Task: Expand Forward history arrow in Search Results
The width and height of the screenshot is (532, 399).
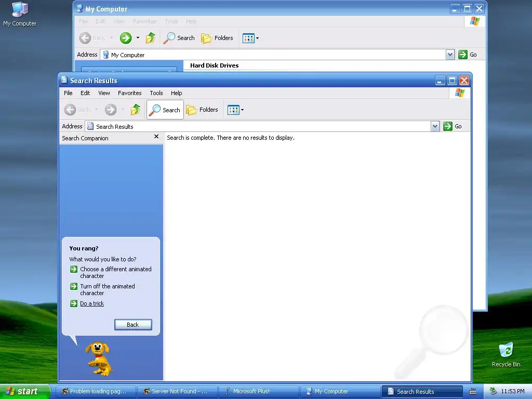Action: [123, 110]
